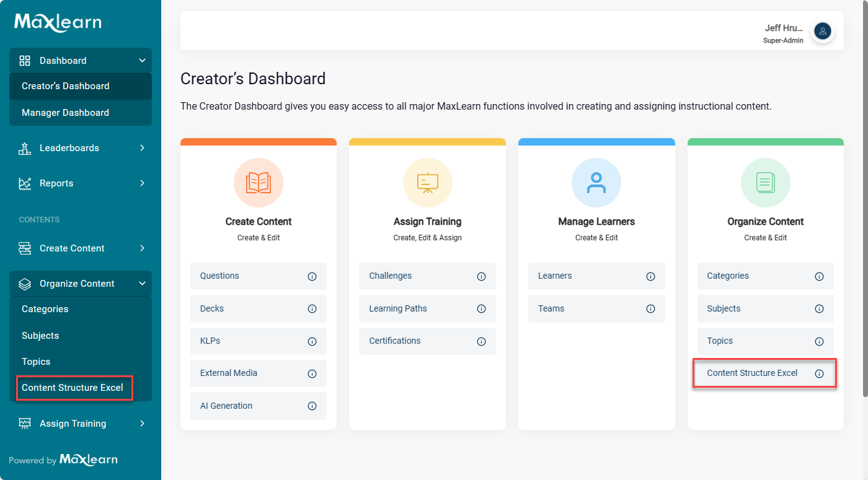Click the Organize Content layers icon

click(x=25, y=284)
